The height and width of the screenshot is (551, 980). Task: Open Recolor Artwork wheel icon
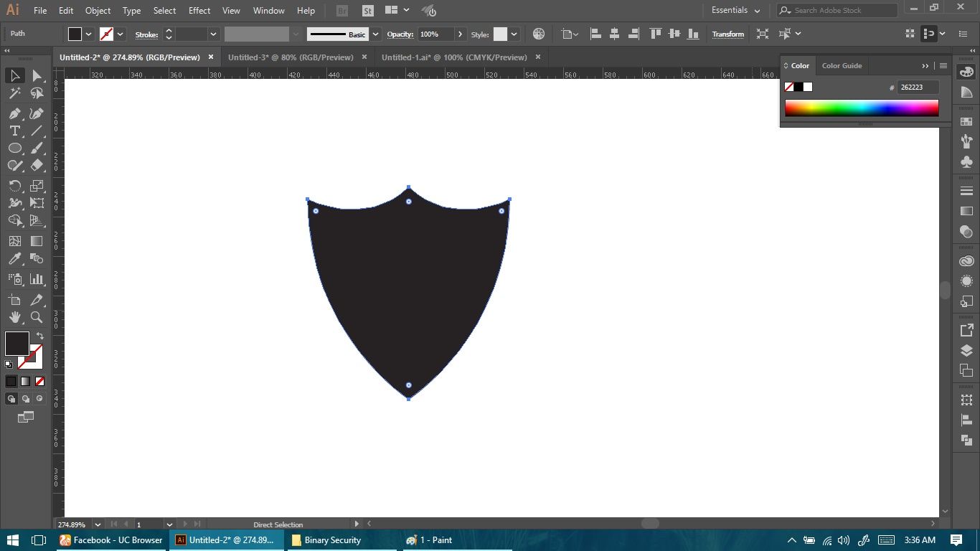(x=539, y=34)
